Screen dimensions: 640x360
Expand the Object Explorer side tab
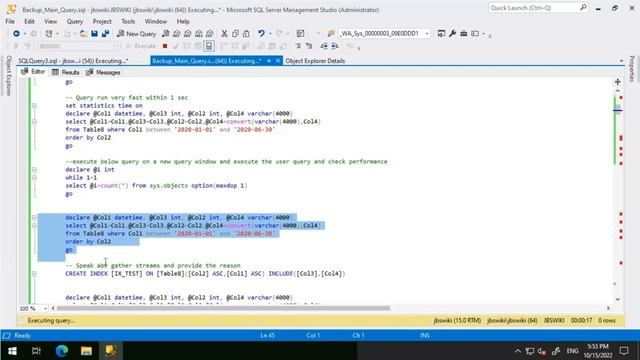tap(9, 76)
